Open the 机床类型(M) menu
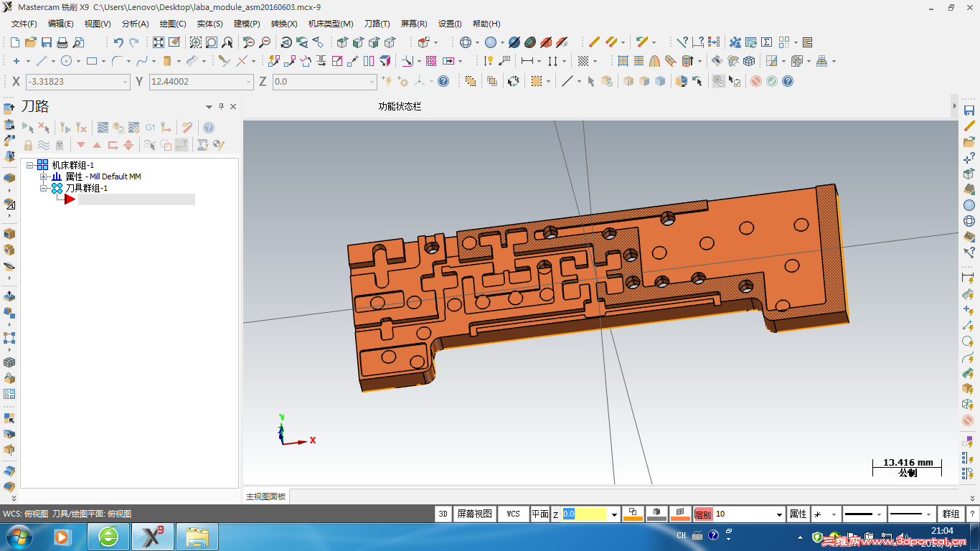 coord(331,24)
